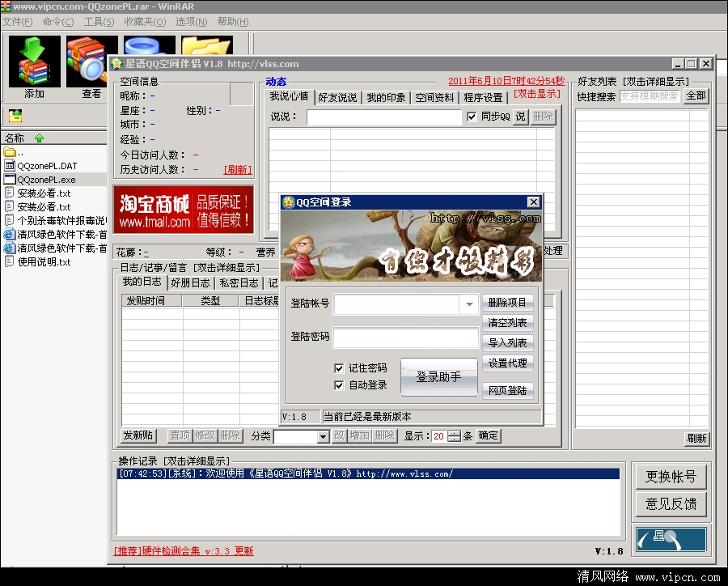This screenshot has width=728, height=586.
Task: Select the QQzonePL.exe file in the list
Action: point(47,180)
